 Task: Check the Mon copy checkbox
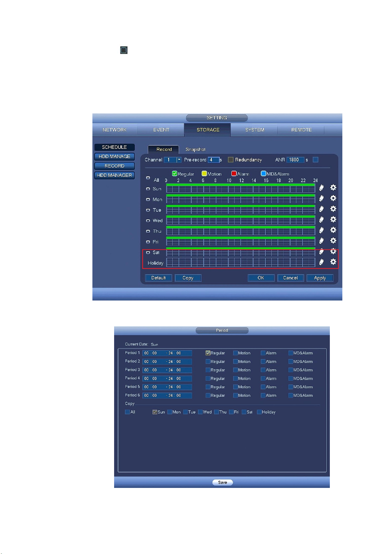[x=170, y=412]
